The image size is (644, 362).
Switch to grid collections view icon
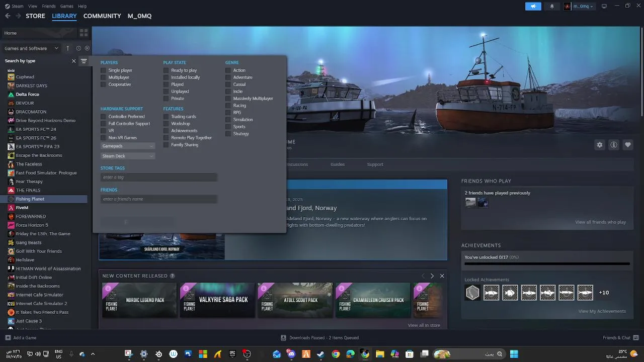(x=84, y=33)
